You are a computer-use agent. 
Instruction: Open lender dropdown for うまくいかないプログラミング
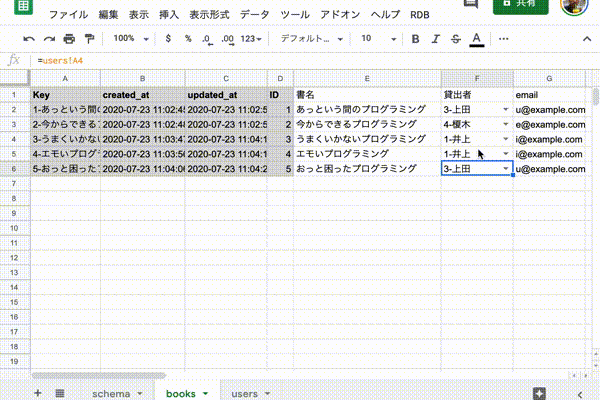point(505,139)
